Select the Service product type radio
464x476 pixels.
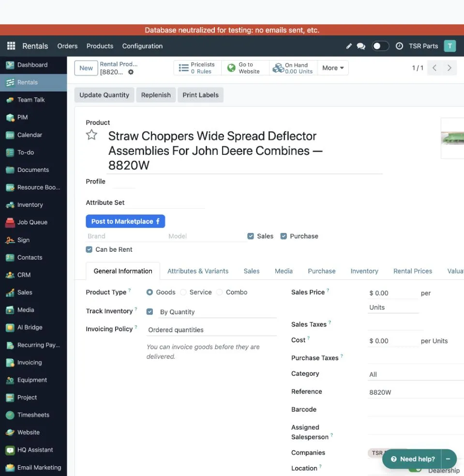coord(183,292)
